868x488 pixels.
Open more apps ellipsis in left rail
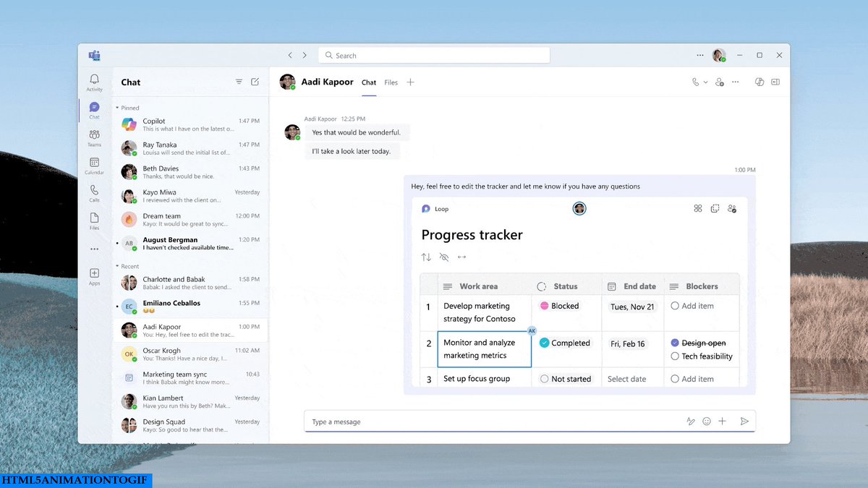94,249
